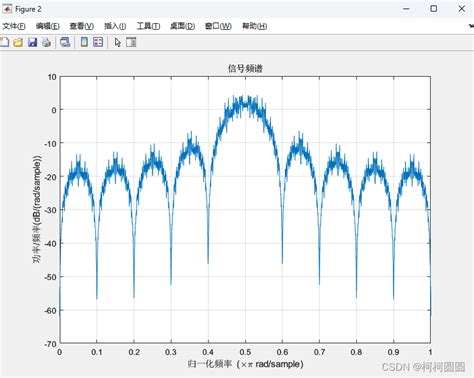
Task: Open the 插入(I) menu
Action: [115, 26]
